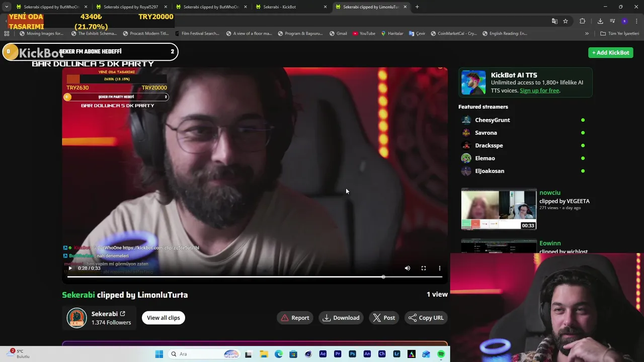Image resolution: width=644 pixels, height=362 pixels.
Task: Open a new browser tab
Action: tap(417, 7)
